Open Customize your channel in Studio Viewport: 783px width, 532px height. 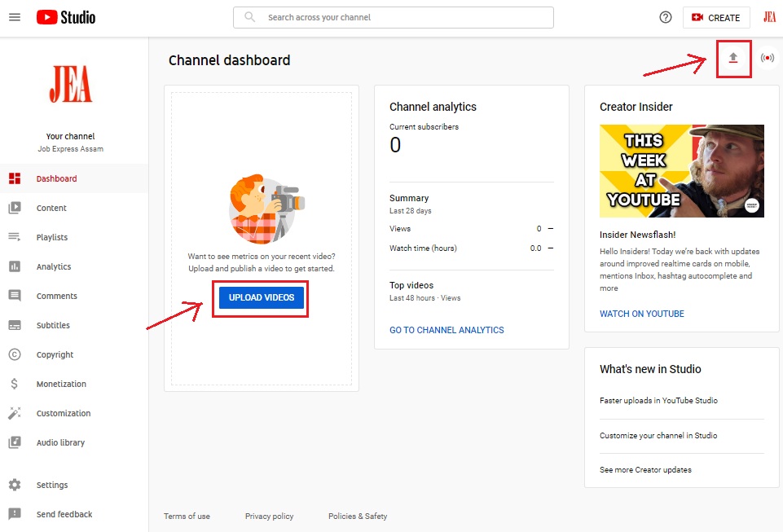point(658,435)
